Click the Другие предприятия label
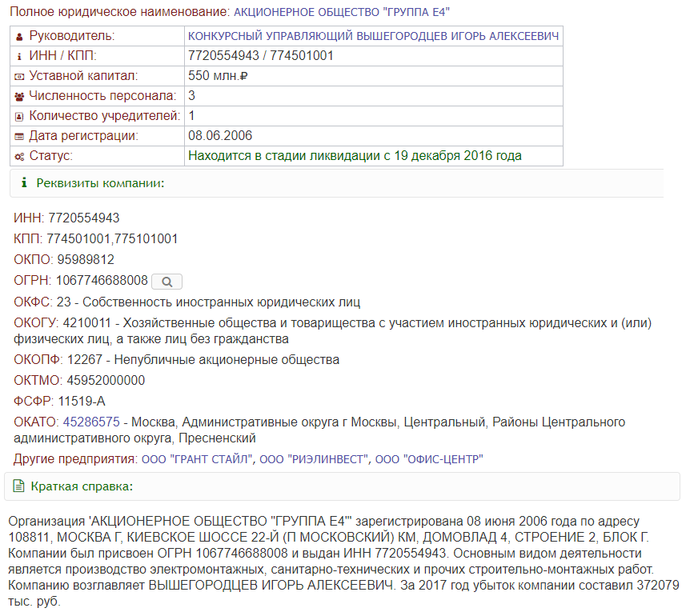This screenshot has height=616, width=690. point(76,459)
